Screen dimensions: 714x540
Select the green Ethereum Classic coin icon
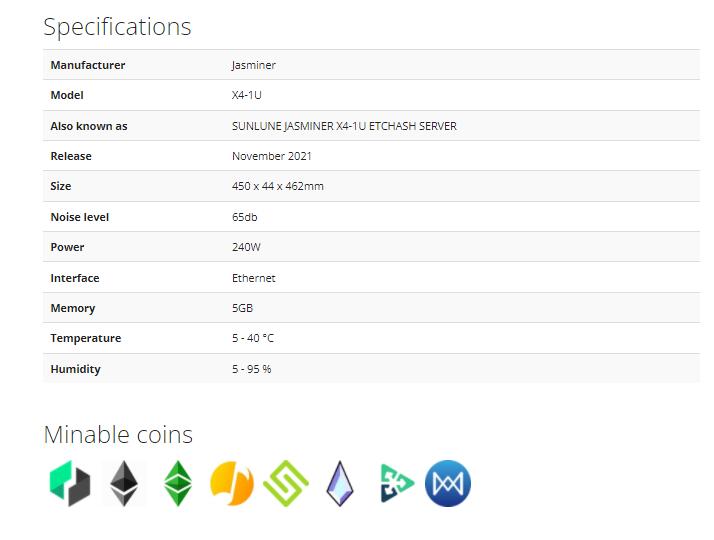click(178, 484)
